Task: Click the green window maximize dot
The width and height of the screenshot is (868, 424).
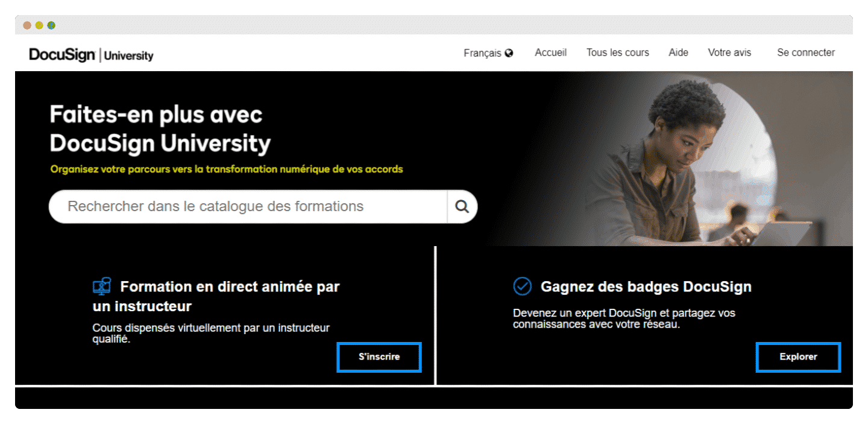Action: coord(51,25)
